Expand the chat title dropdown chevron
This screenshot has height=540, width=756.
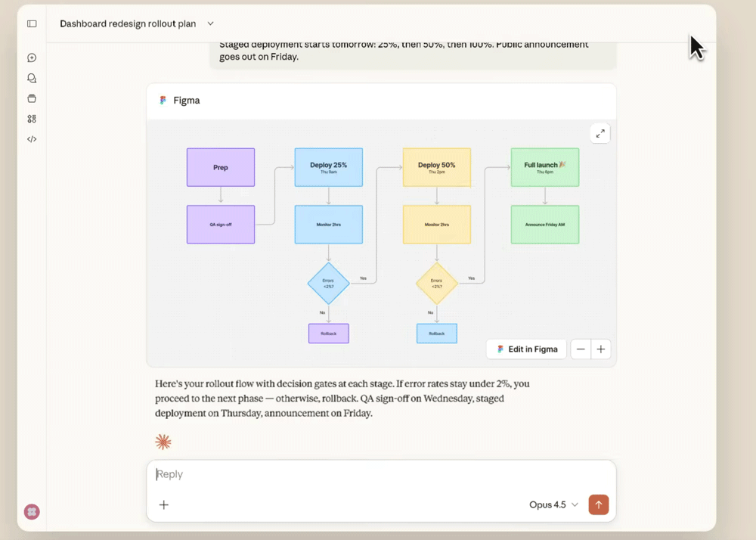[211, 23]
